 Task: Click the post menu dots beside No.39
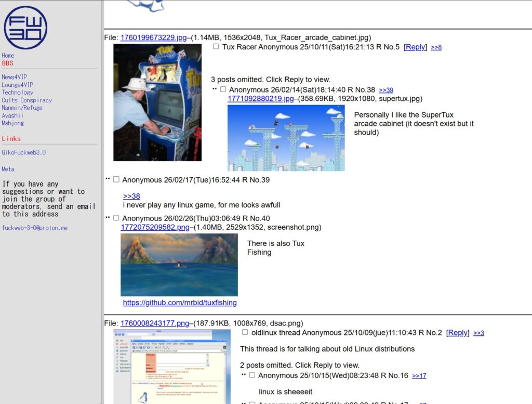coord(108,179)
